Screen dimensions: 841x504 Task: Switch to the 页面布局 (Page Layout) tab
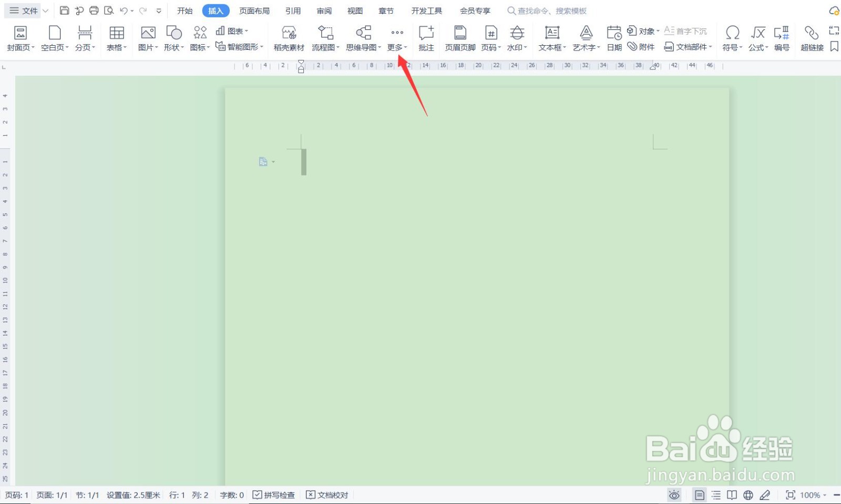click(x=254, y=11)
